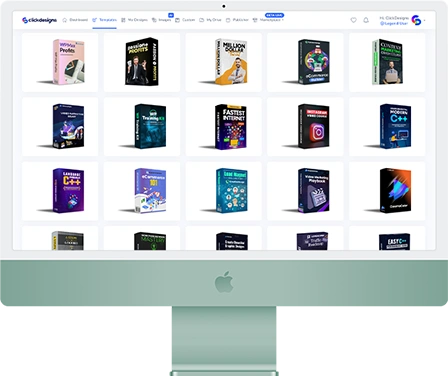The image size is (448, 376).
Task: Click the heart favorites icon
Action: [x=354, y=20]
